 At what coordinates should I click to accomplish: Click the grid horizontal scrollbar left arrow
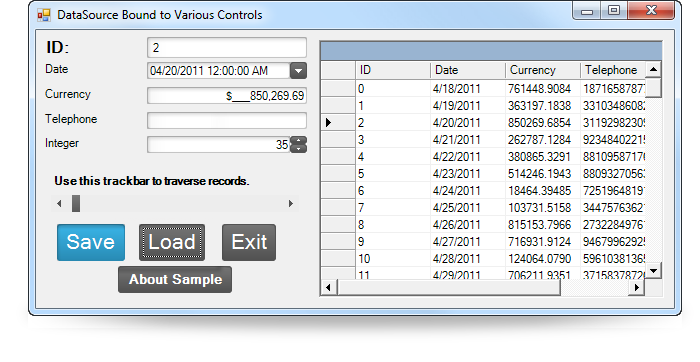tap(329, 288)
